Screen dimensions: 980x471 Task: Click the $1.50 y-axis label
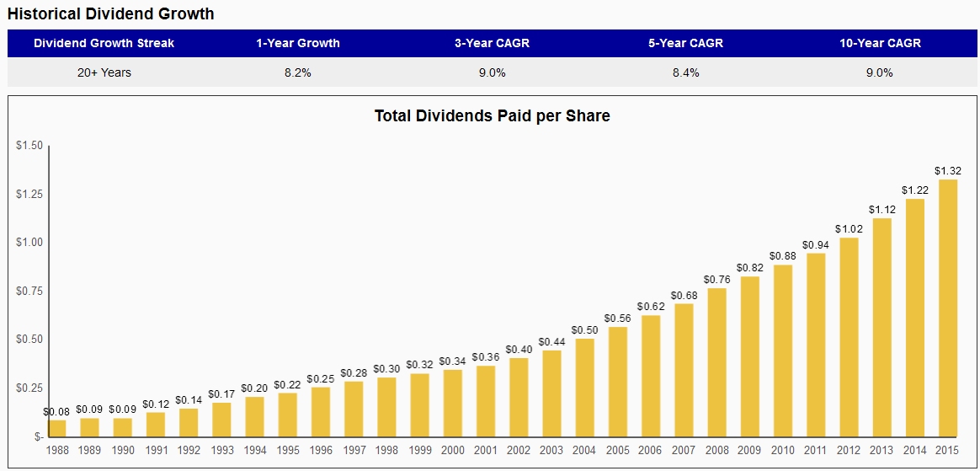point(29,146)
